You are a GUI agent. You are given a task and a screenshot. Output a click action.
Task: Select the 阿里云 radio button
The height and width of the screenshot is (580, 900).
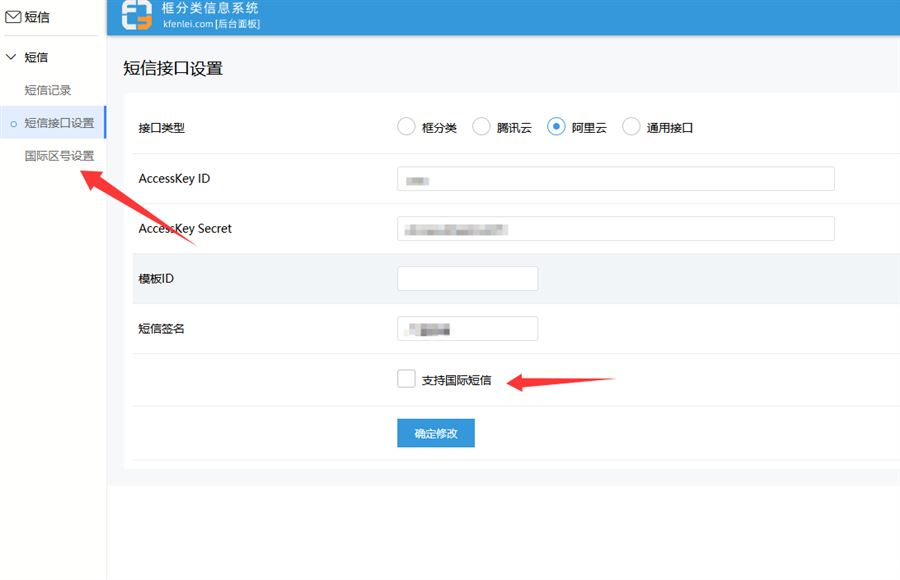pos(556,127)
